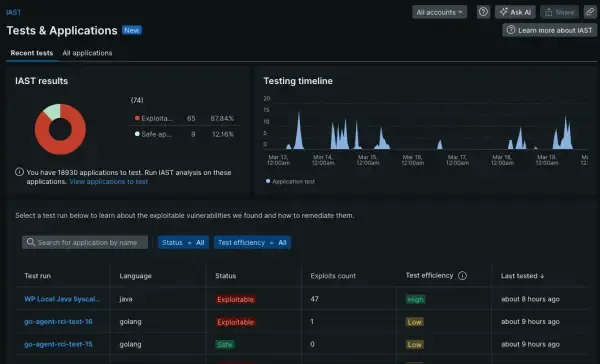The image size is (600, 364).
Task: Open the go-agent-rci-test-15 test run
Action: [58, 344]
